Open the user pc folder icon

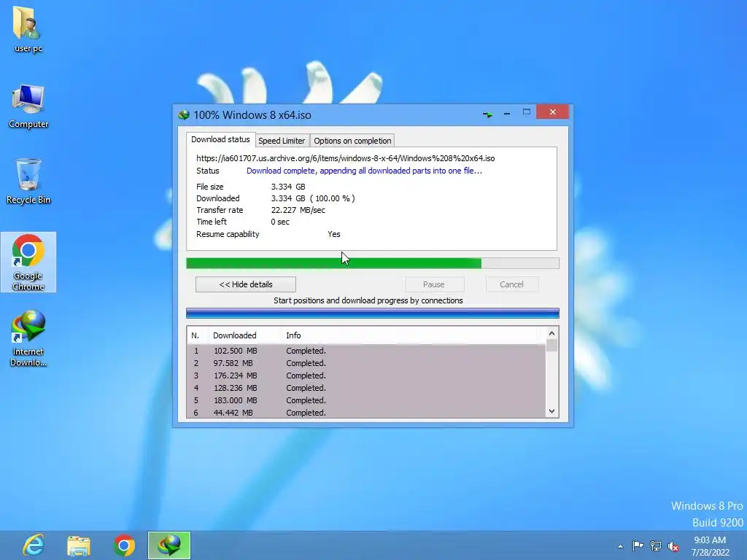tap(28, 28)
